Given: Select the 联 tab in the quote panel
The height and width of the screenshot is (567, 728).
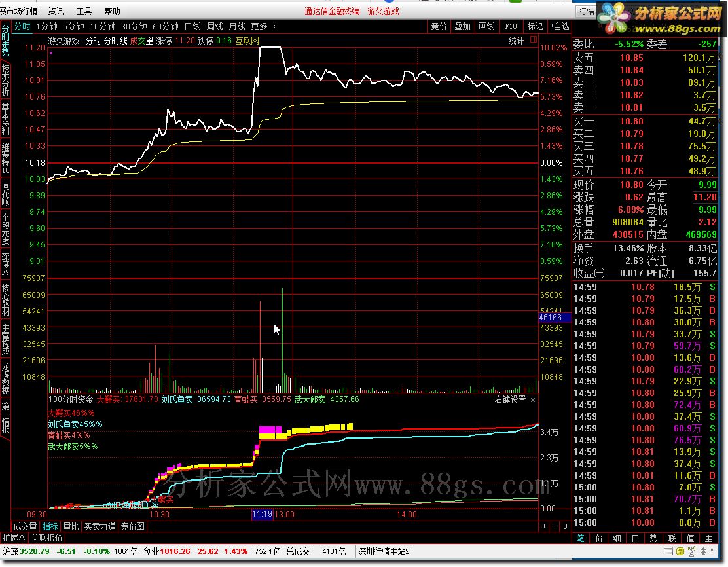Looking at the screenshot, I should [672, 538].
